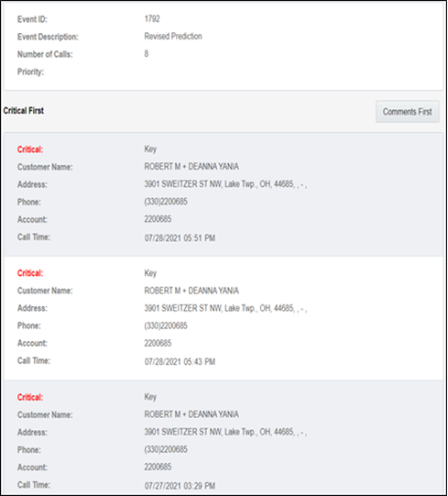Screen dimensions: 448x496
Task: Click the Event Description label
Action: point(48,37)
